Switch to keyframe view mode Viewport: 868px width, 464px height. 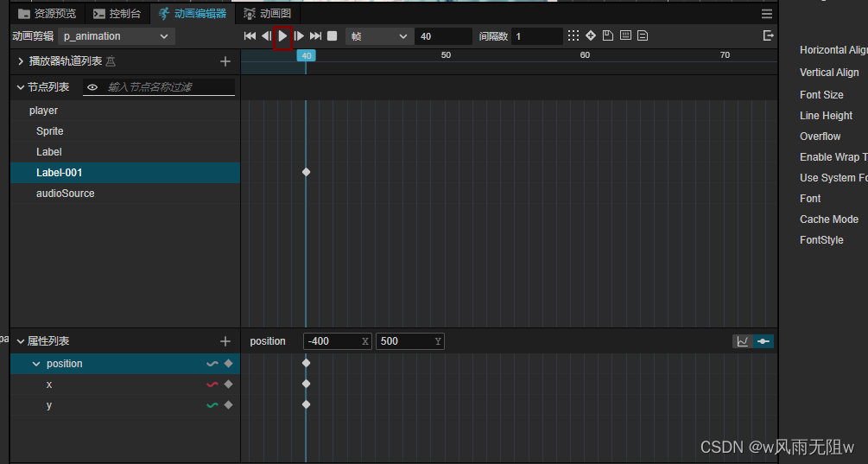point(763,341)
